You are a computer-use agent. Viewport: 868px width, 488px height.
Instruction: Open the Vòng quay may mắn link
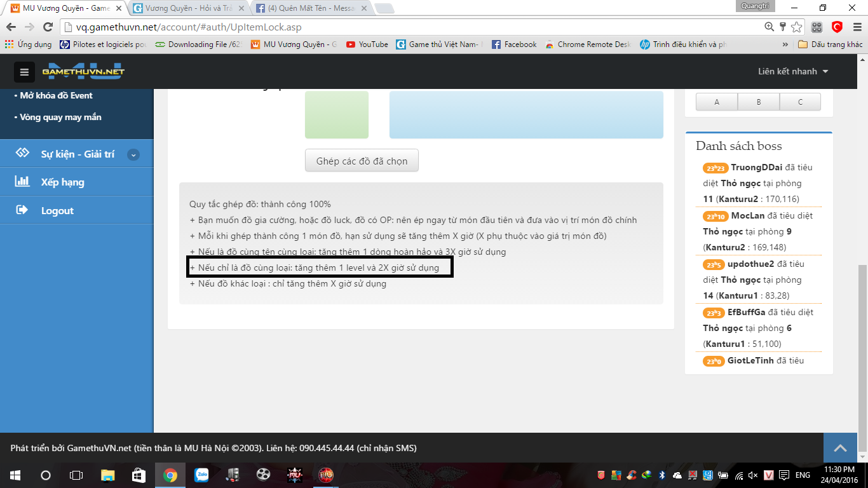[x=60, y=117]
